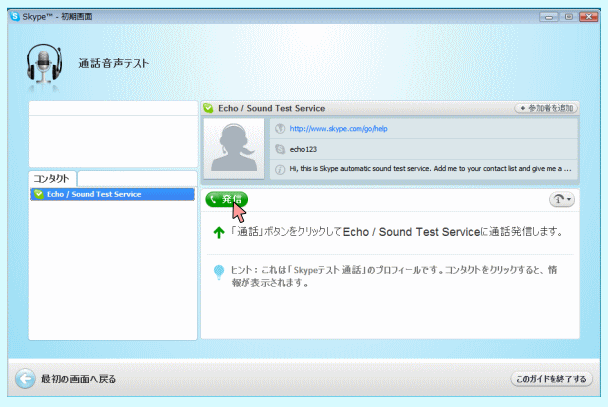Click the light bulb hint icon
This screenshot has height=407, width=608.
pos(219,272)
